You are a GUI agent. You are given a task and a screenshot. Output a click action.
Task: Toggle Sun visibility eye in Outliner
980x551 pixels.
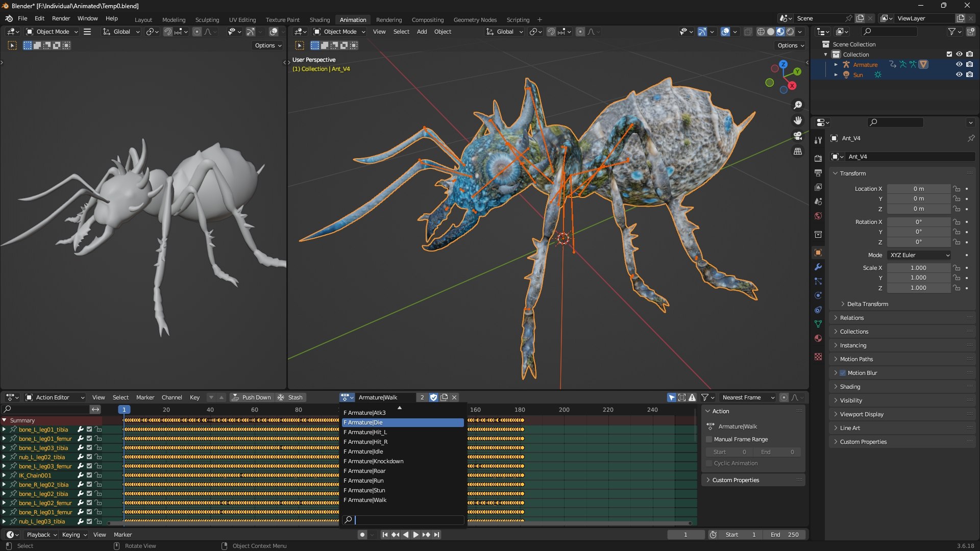(x=959, y=74)
